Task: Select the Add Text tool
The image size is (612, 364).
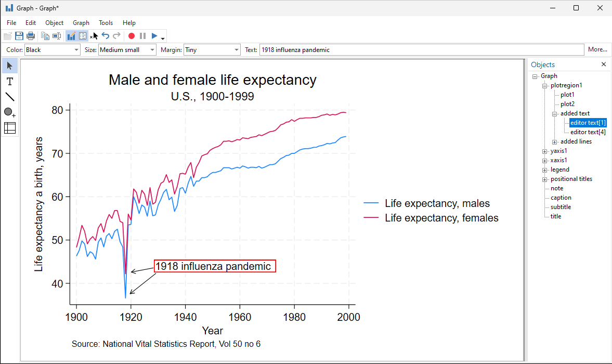Action: 10,82
